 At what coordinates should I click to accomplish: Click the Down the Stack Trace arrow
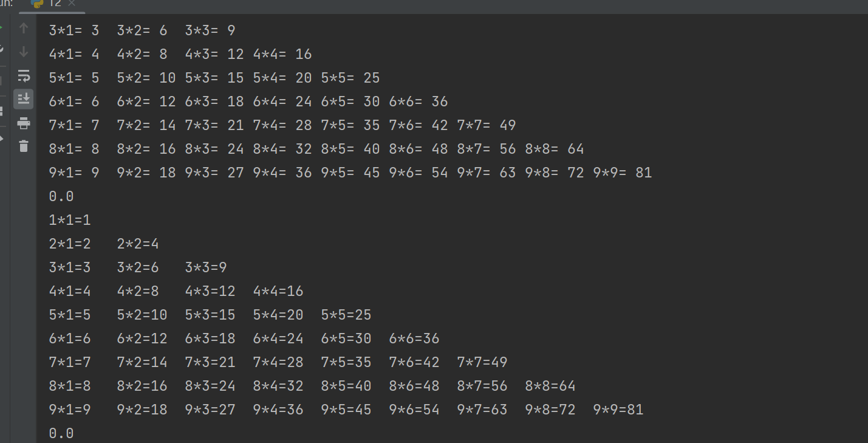coord(24,52)
